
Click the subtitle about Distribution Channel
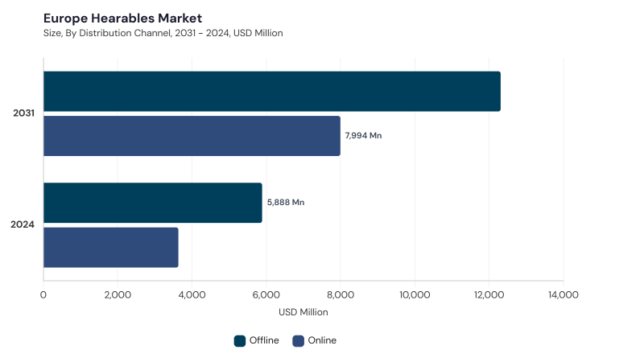pyautogui.click(x=163, y=33)
